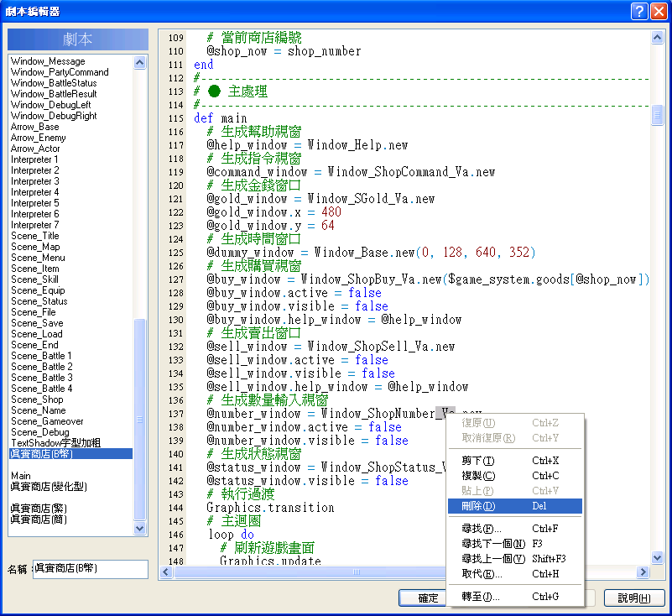Screen dimensions: 672x616
Task: Select the Main script entry
Action: pyautogui.click(x=21, y=476)
